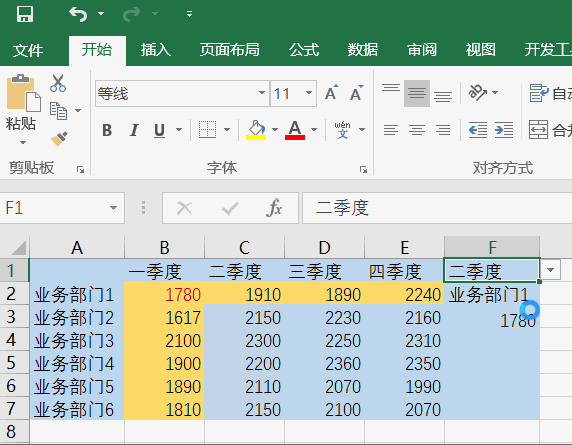Open the font size 11 dropdown
The height and width of the screenshot is (445, 572).
click(x=309, y=93)
